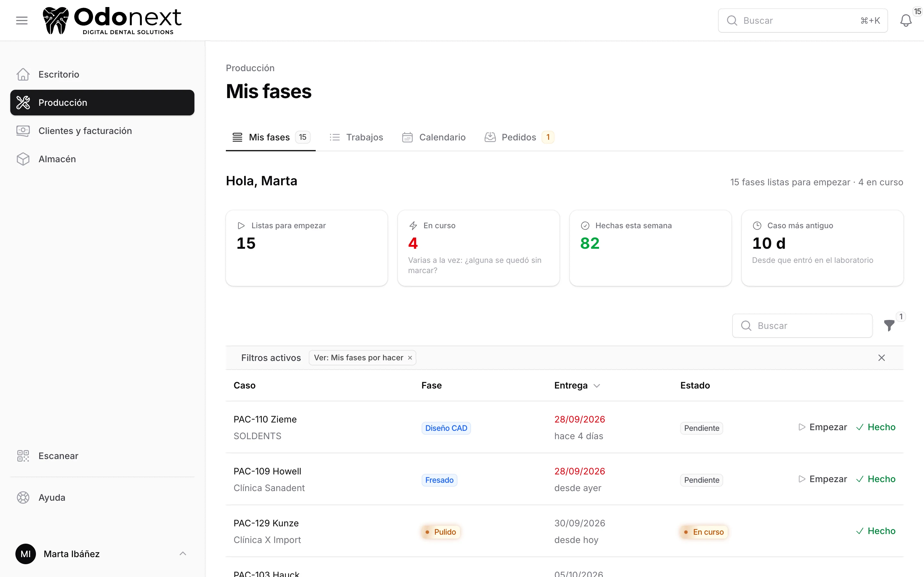The image size is (924, 577).
Task: Click Empezar for PAC-109 Howell
Action: tap(822, 479)
